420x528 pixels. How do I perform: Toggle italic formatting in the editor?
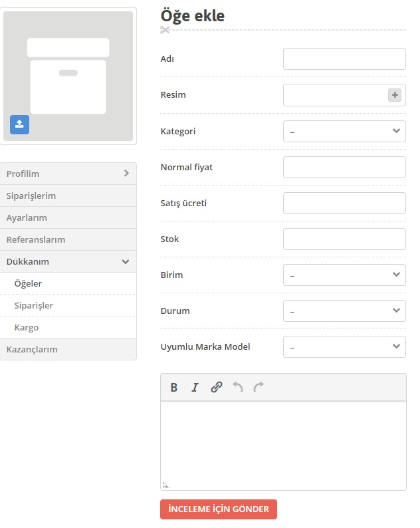(195, 388)
